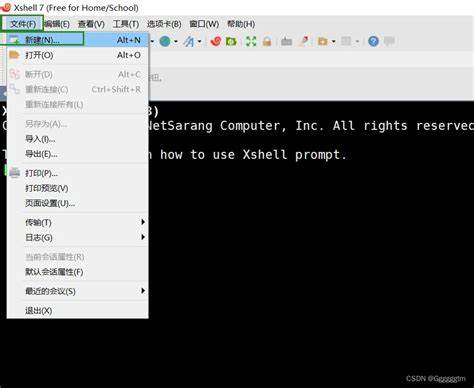
Task: Open the 编辑(E) menu
Action: pos(57,24)
